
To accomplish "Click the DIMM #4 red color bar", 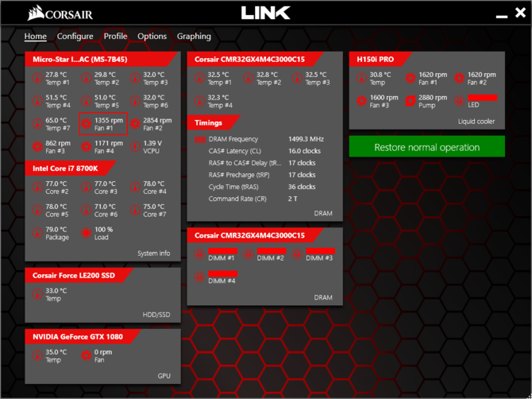I will (x=223, y=273).
